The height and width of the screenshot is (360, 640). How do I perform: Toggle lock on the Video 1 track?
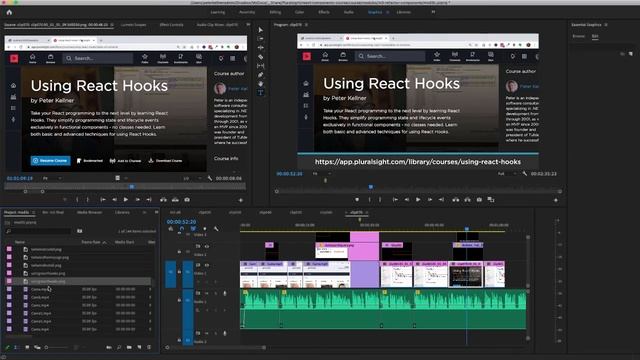tap(179, 271)
